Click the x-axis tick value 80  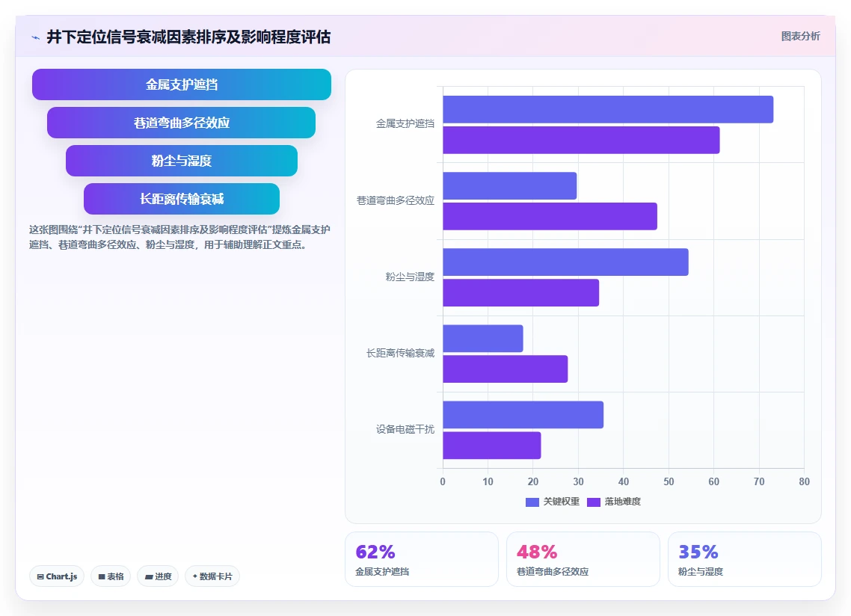click(x=805, y=482)
